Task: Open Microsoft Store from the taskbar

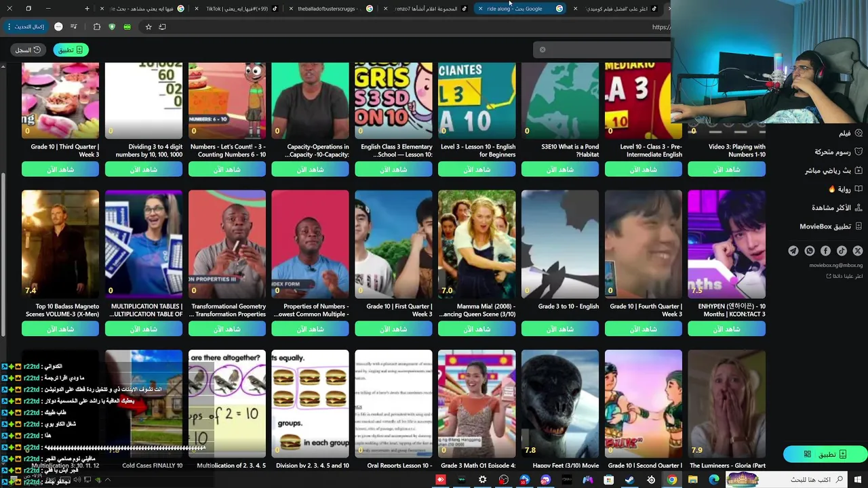Action: click(608, 480)
